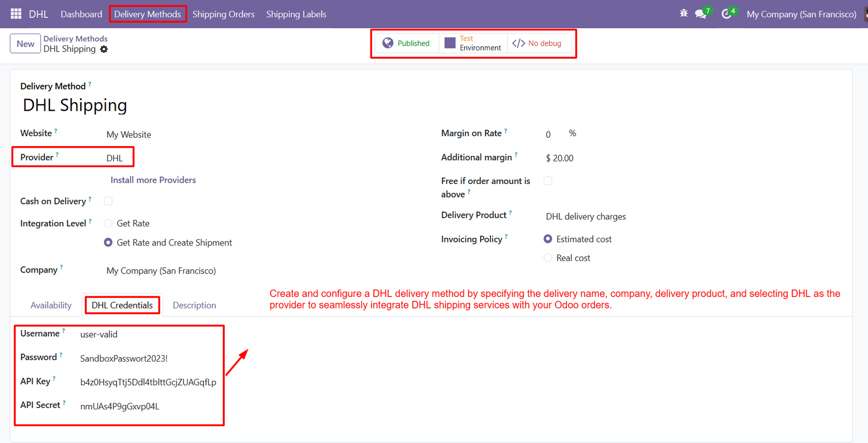
Task: Enable Free if order amount is above
Action: click(x=548, y=181)
